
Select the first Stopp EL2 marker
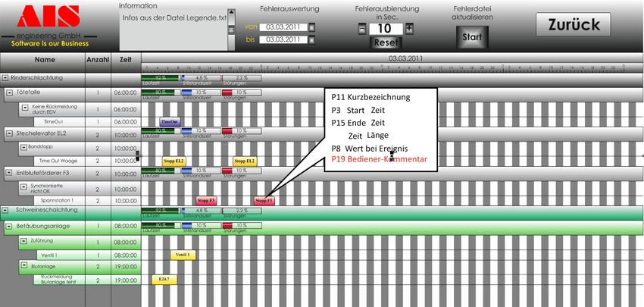point(174,161)
